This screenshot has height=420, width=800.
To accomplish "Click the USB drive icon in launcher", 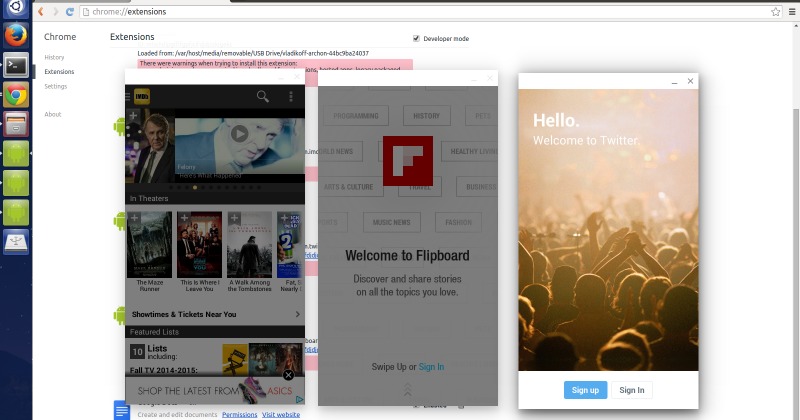I will click(x=16, y=242).
